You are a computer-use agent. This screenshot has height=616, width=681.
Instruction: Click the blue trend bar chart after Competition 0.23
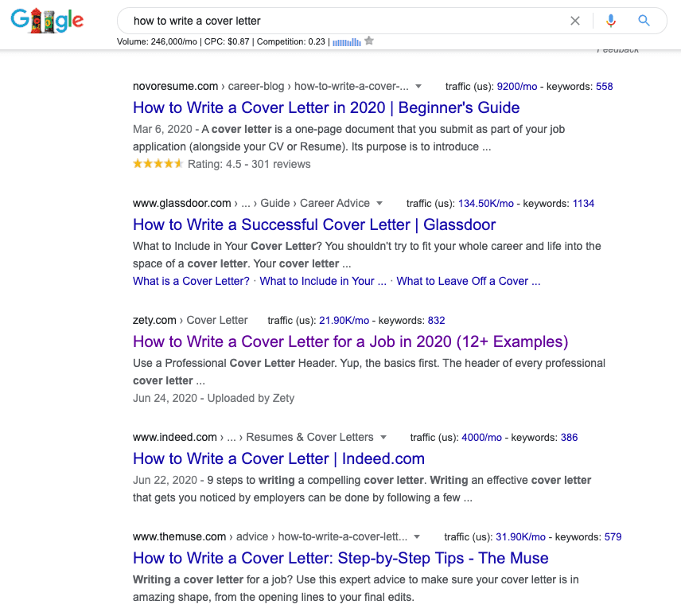coord(348,41)
